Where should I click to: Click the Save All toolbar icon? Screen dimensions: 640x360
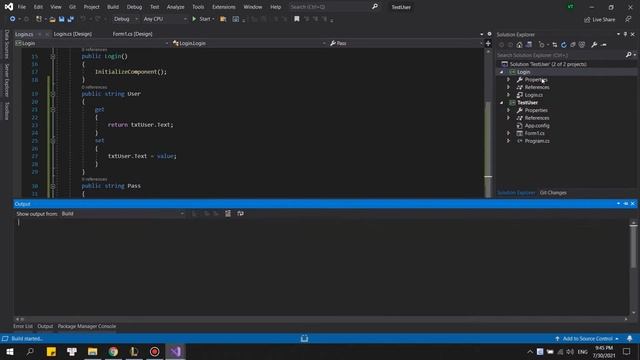pos(71,19)
